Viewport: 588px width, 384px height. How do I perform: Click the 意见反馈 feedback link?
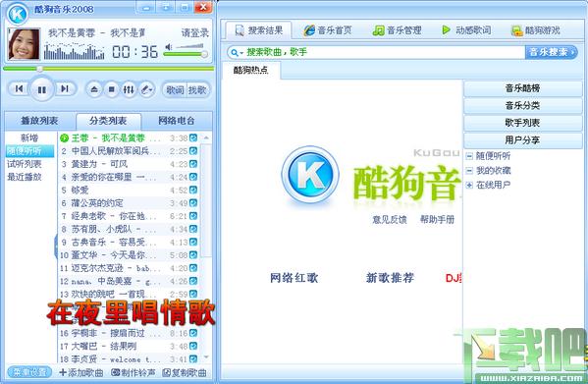click(x=390, y=219)
